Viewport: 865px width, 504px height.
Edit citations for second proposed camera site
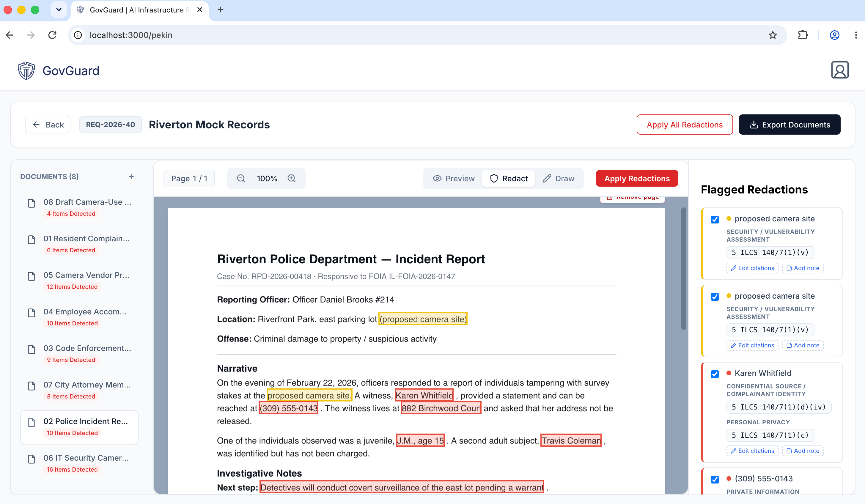(x=752, y=345)
